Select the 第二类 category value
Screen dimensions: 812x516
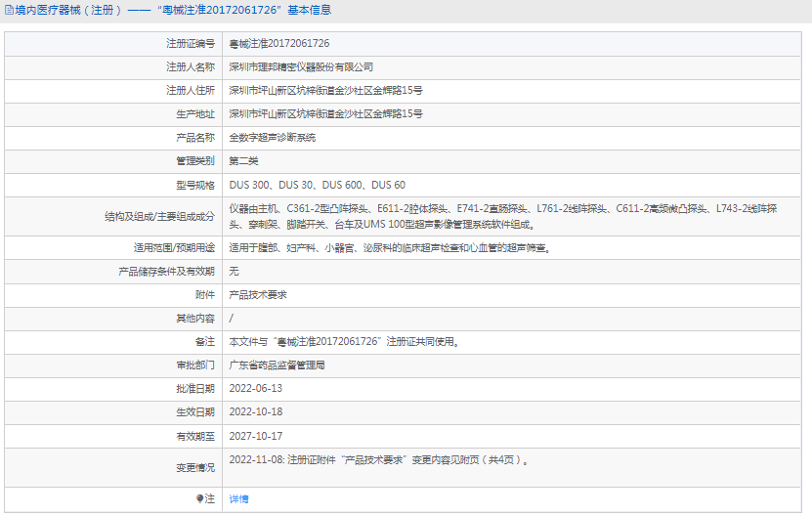[243, 161]
